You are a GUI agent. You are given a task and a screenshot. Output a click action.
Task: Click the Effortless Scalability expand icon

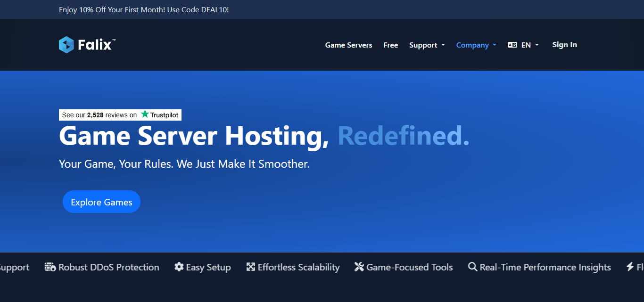pos(251,267)
